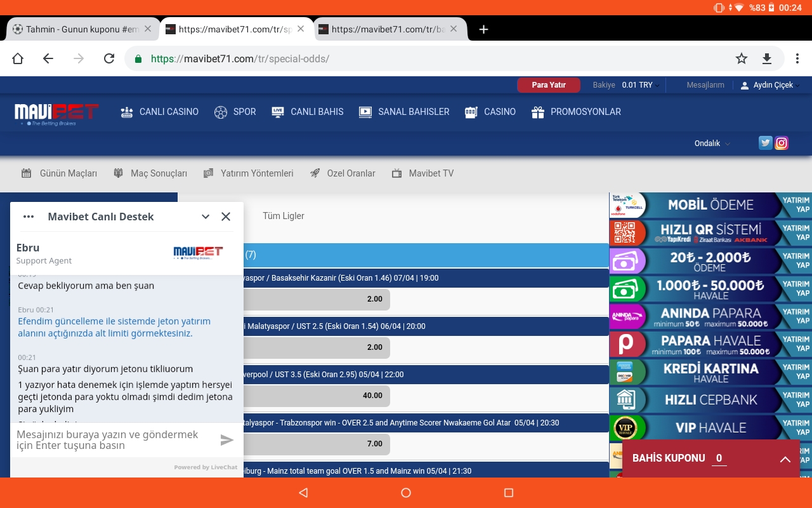Close the Mavibet Canlı Destek chat
The width and height of the screenshot is (812, 508).
coord(226,217)
